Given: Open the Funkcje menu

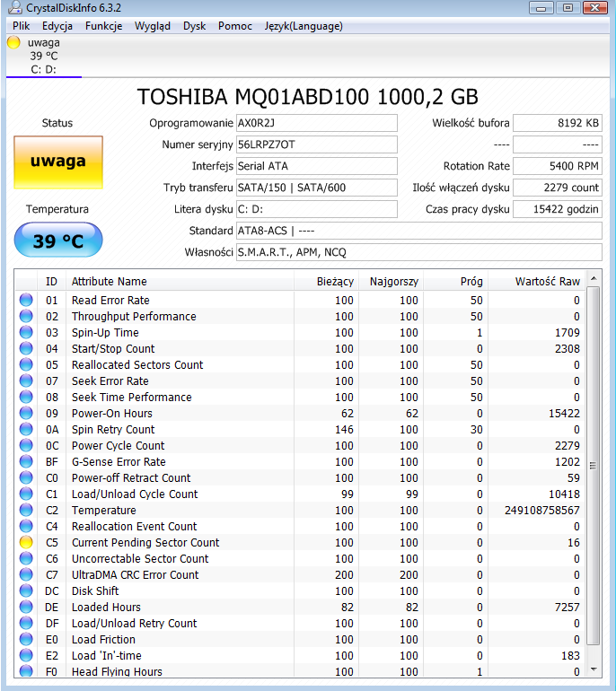Looking at the screenshot, I should [x=103, y=26].
